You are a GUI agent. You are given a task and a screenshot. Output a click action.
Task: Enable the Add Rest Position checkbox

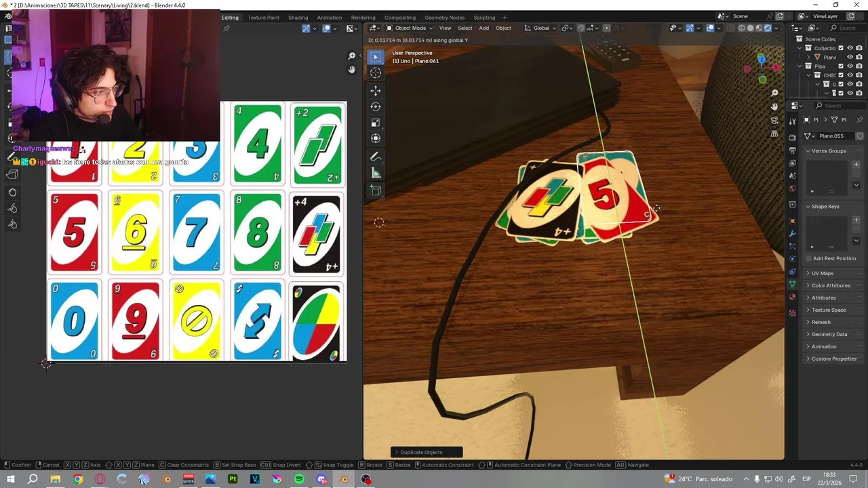(808, 258)
